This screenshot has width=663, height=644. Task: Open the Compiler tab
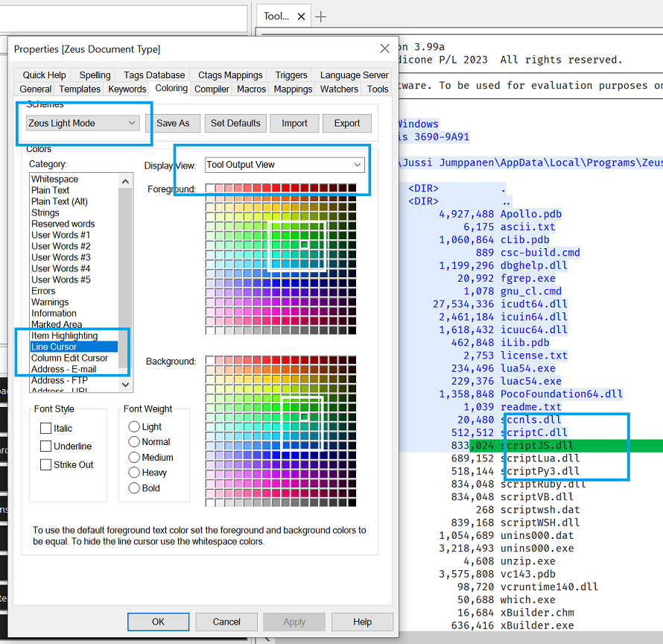click(x=212, y=89)
